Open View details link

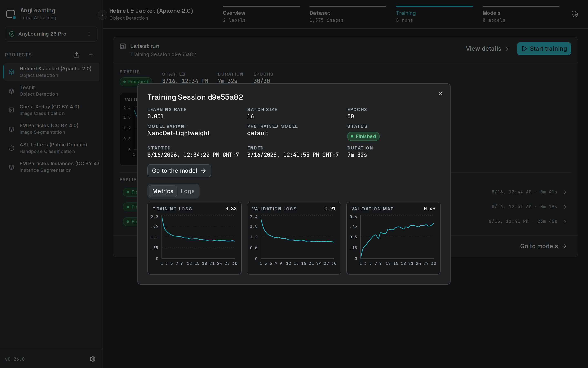(487, 49)
